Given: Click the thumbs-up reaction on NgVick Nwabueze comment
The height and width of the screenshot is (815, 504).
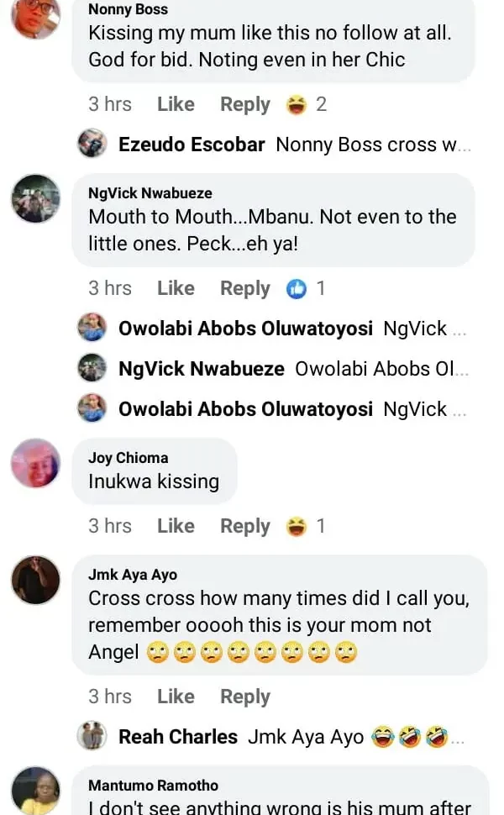Looking at the screenshot, I should coord(296,289).
